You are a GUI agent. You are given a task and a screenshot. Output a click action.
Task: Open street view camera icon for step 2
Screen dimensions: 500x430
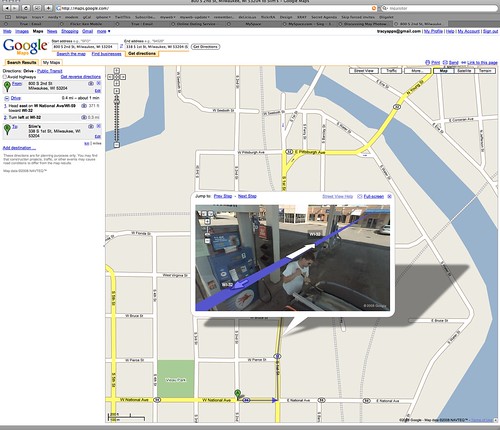[84, 117]
